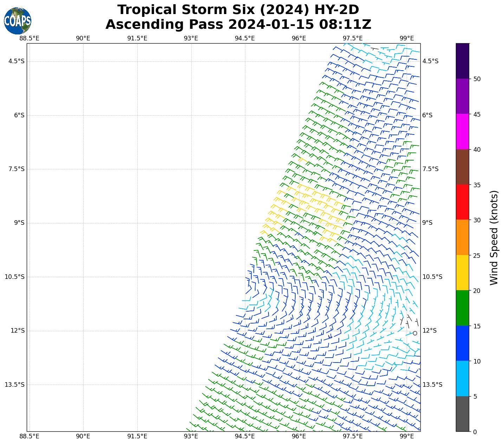Click the 'Wind Speed (knots)' colorbar label
This screenshot has width=504, height=444.
[494, 238]
